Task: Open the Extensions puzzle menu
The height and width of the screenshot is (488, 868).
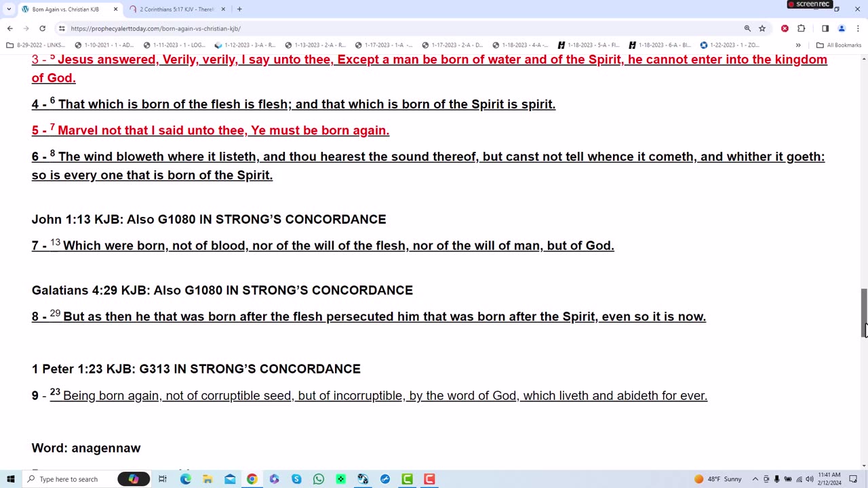Action: point(802,28)
